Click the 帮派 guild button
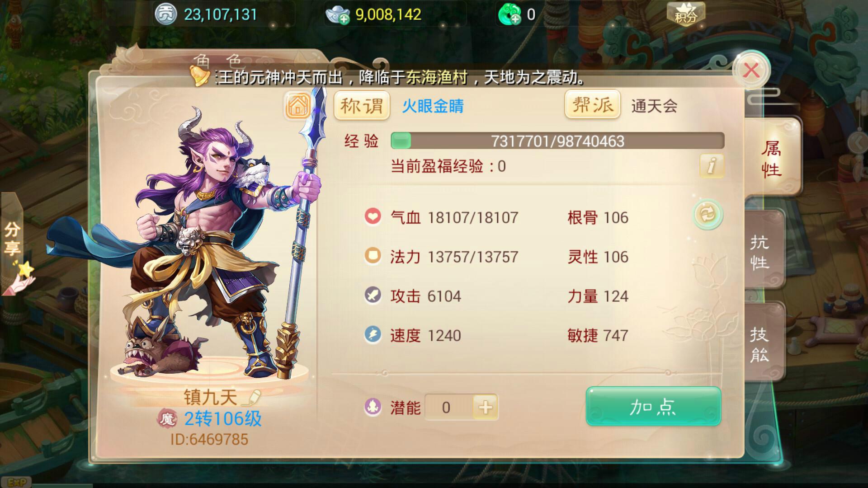 coord(593,105)
